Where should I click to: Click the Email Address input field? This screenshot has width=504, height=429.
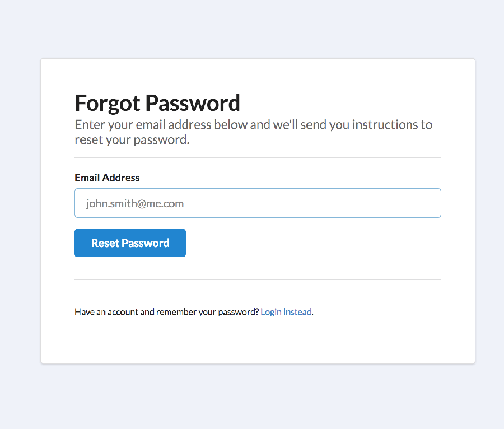pos(258,203)
